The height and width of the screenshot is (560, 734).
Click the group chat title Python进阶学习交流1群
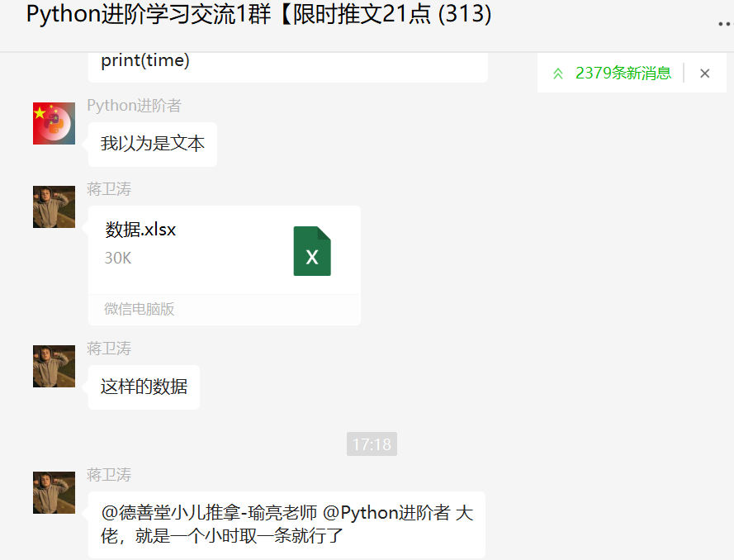pyautogui.click(x=149, y=13)
